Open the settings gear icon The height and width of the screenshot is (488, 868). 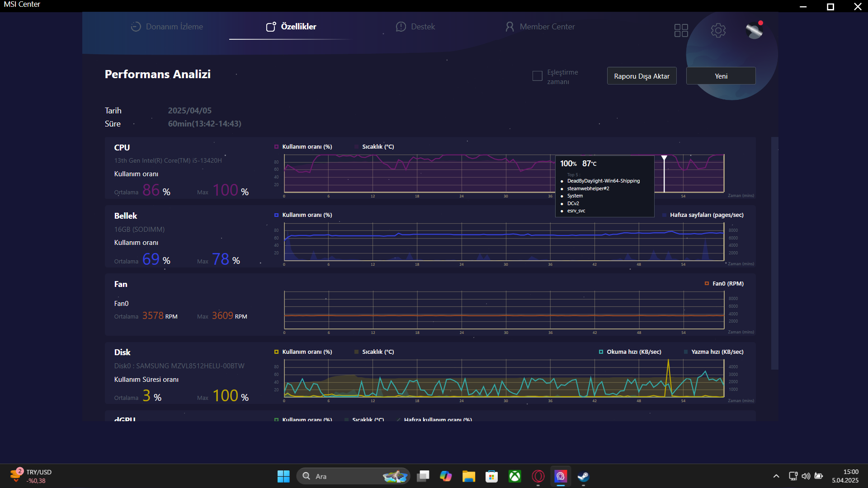(718, 30)
